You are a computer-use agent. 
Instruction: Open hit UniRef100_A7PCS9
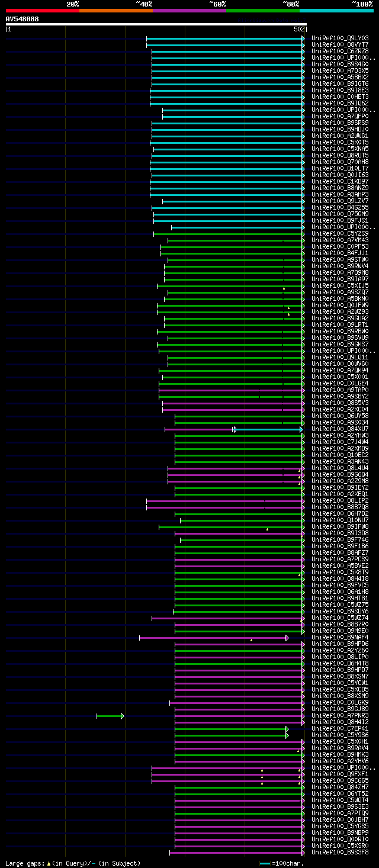[x=340, y=559]
